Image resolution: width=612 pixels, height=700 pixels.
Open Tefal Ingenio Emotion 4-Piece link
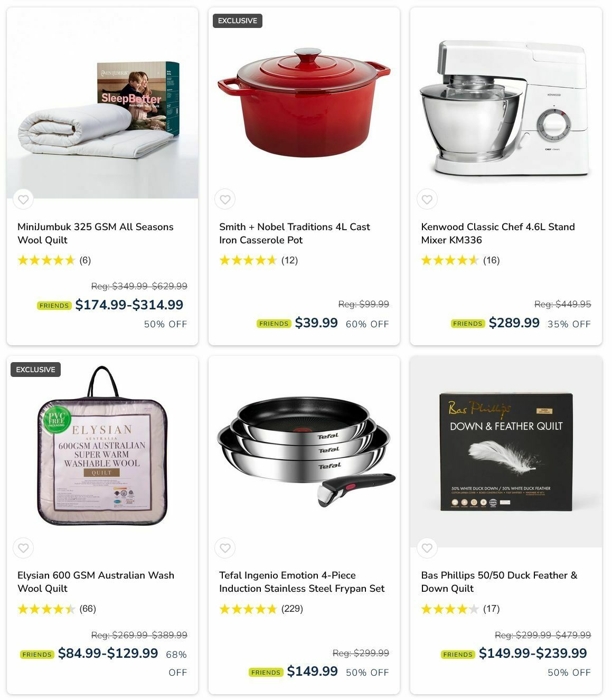(302, 582)
